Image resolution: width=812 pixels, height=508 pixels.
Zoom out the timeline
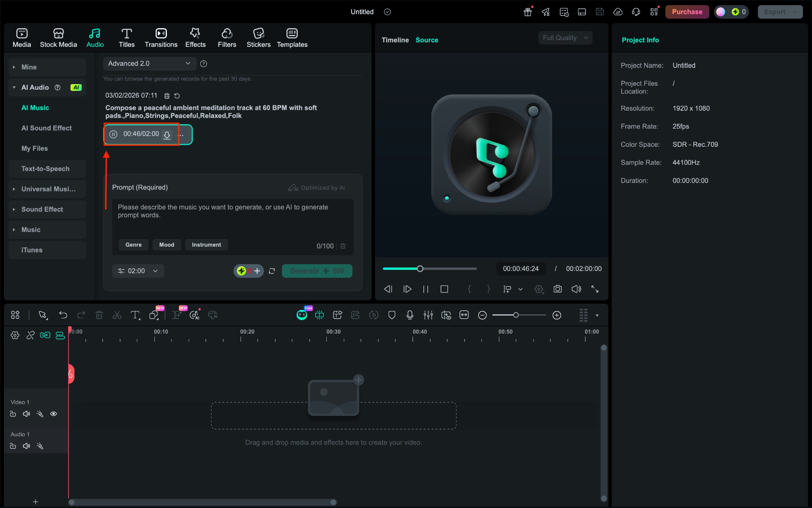click(x=482, y=315)
